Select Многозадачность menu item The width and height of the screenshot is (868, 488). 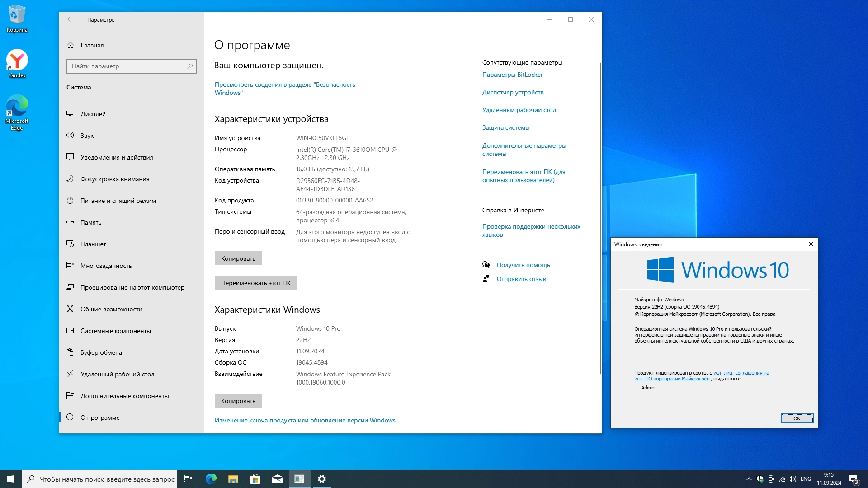pyautogui.click(x=106, y=266)
